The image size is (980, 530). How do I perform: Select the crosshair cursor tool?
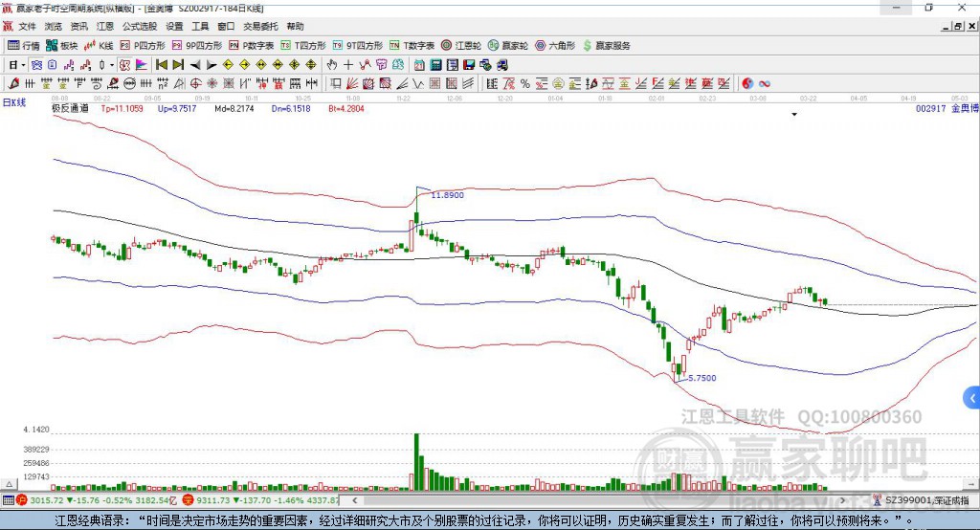click(x=348, y=65)
